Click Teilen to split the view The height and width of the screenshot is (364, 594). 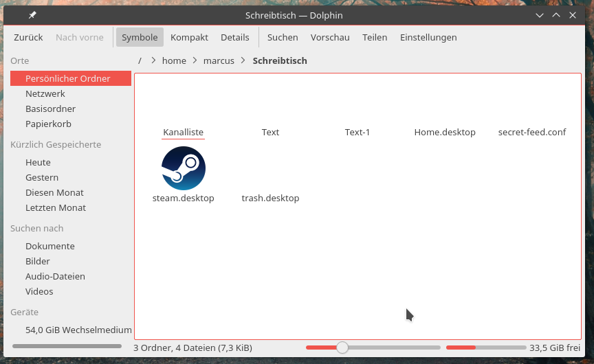375,38
